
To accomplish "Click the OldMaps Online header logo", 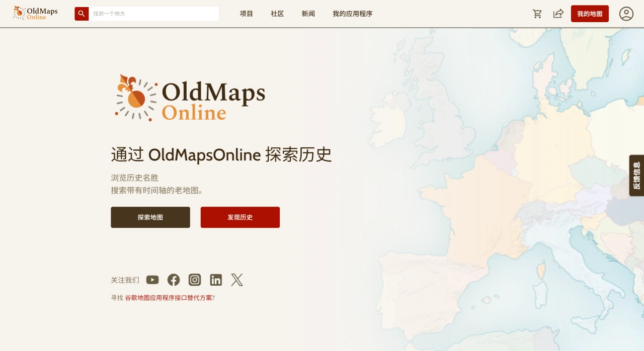I will pyautogui.click(x=35, y=13).
